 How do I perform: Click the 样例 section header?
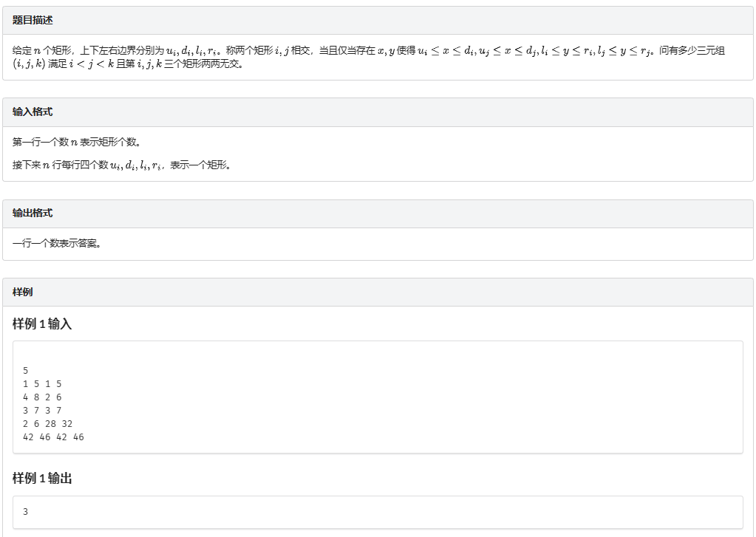tap(24, 291)
